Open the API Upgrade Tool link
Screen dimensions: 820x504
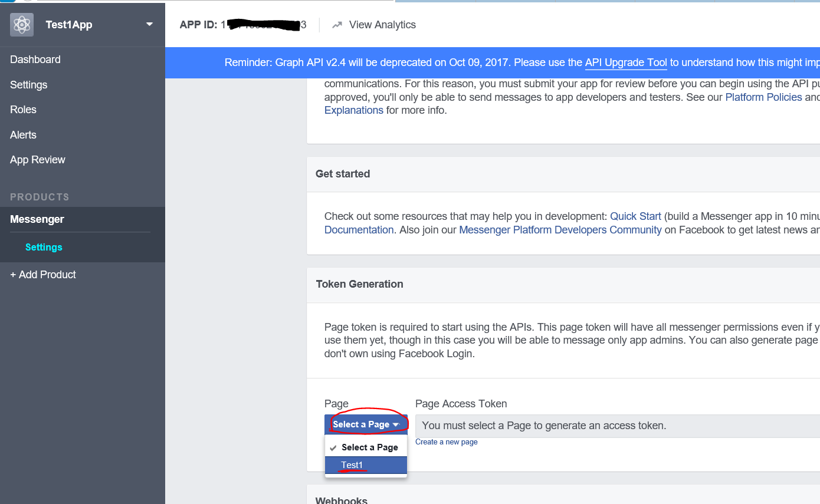tap(626, 62)
